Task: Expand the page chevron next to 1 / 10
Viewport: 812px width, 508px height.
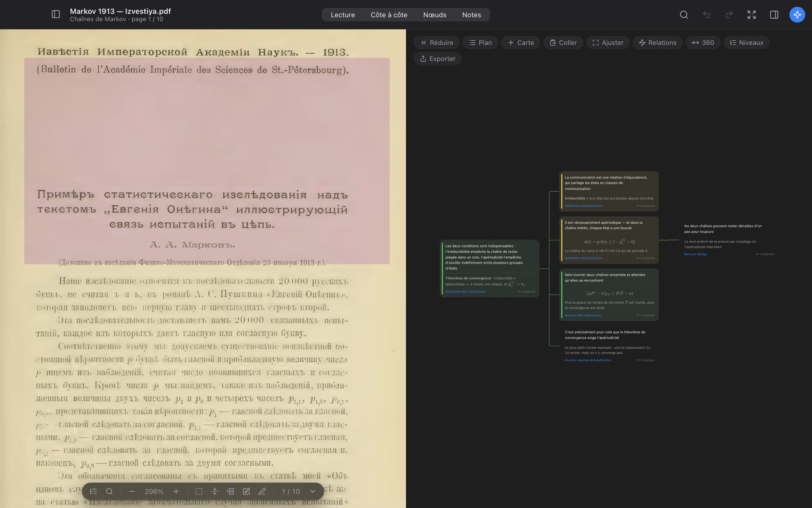Action: (x=313, y=491)
